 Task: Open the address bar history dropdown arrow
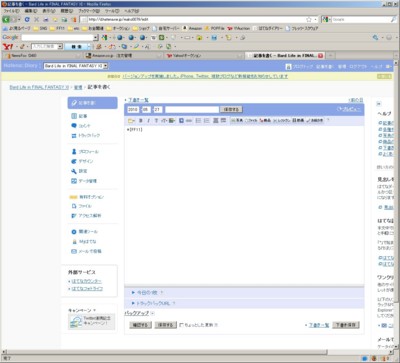[x=316, y=20]
